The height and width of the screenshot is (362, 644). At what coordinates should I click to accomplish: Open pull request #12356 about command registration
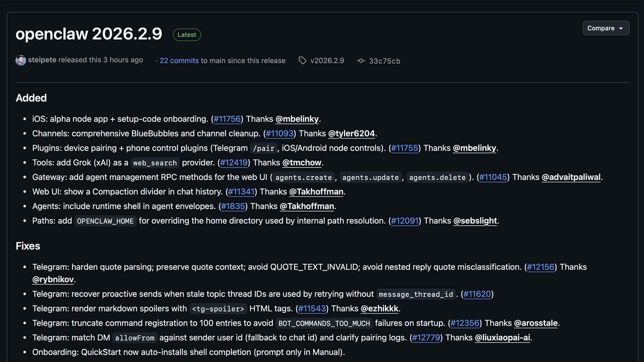464,323
